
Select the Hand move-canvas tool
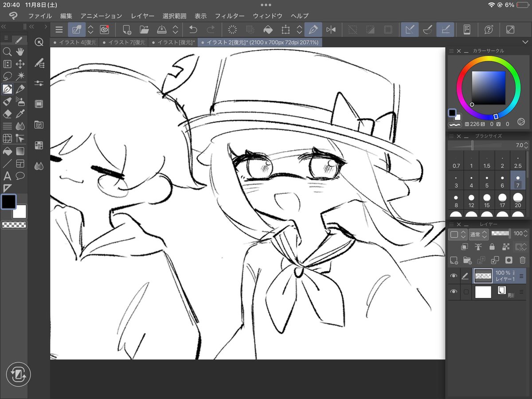point(20,52)
